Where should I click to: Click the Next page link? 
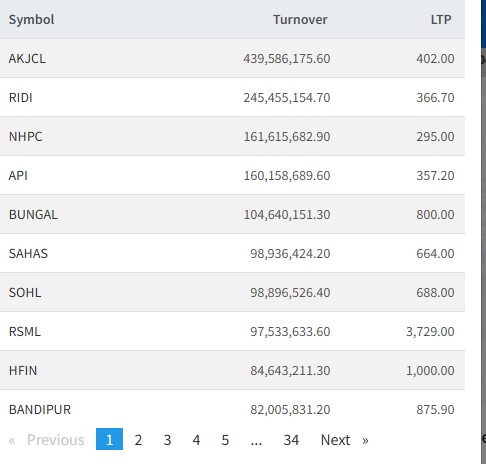point(335,440)
